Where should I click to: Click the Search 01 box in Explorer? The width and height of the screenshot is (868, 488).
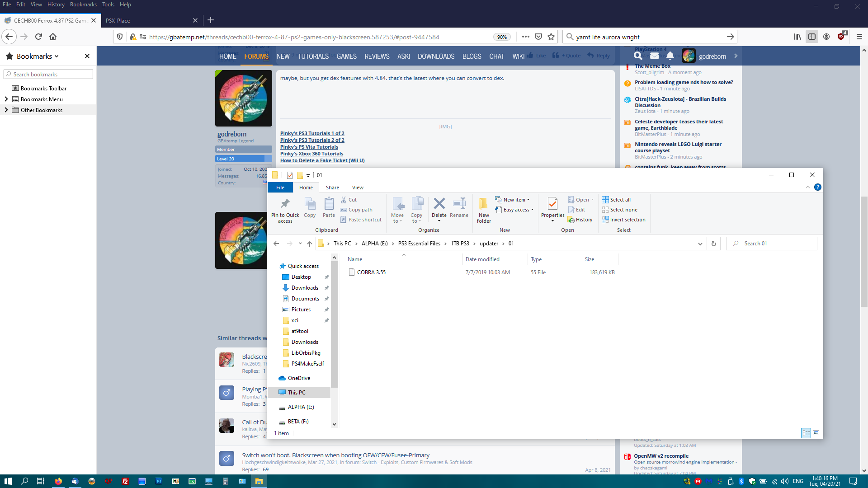[x=771, y=244]
